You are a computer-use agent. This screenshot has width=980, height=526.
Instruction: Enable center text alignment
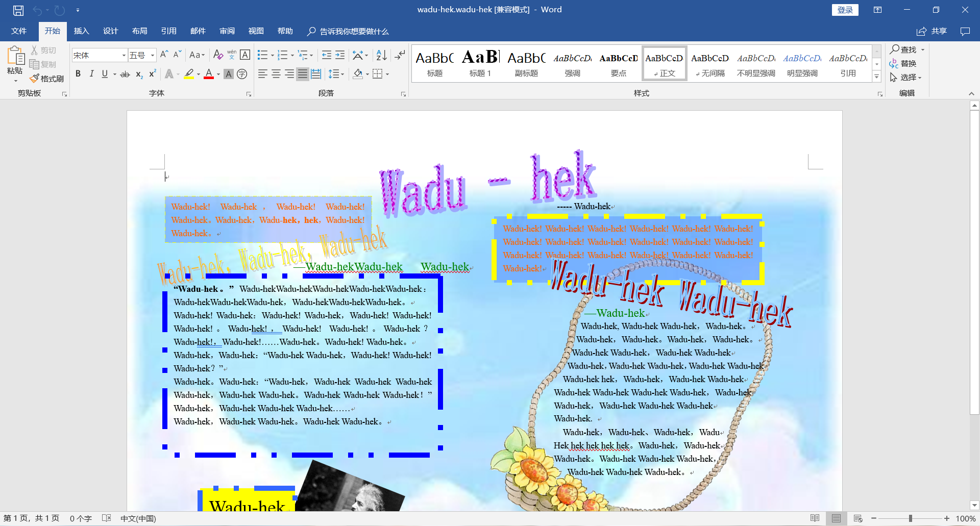click(276, 74)
